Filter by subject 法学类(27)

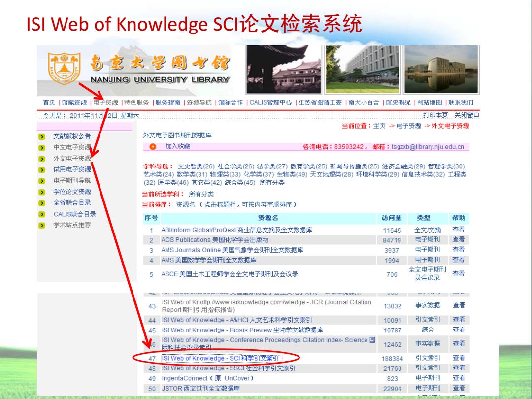pos(272,166)
